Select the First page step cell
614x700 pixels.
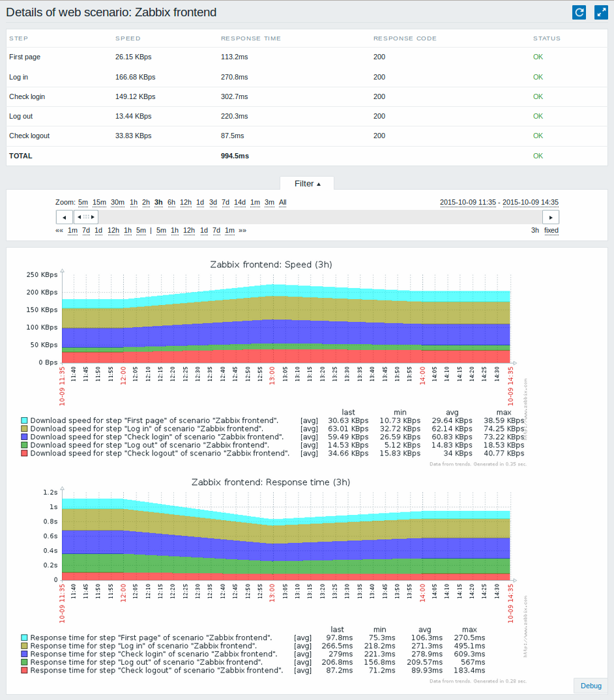[x=25, y=57]
